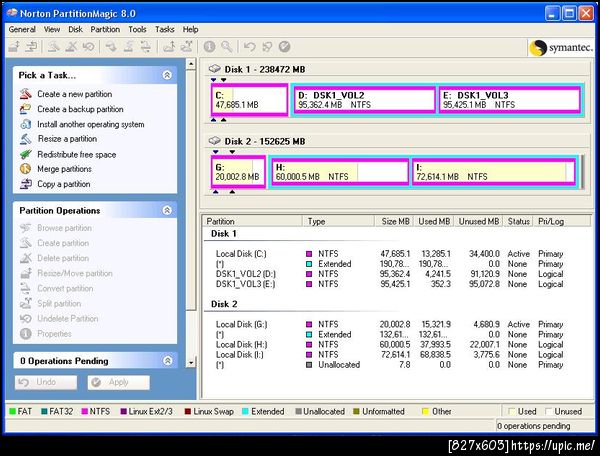This screenshot has width=600, height=456.
Task: Click the Install another operating system icon
Action: [x=26, y=124]
